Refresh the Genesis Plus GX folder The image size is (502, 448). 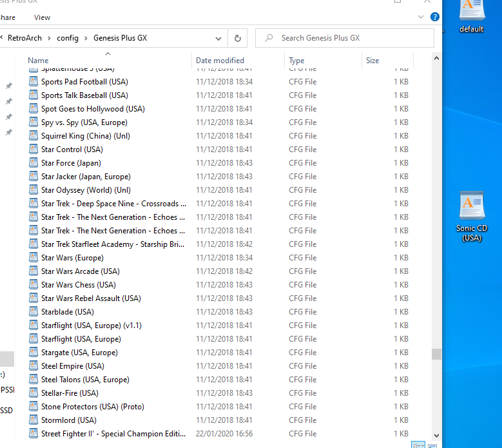click(238, 38)
